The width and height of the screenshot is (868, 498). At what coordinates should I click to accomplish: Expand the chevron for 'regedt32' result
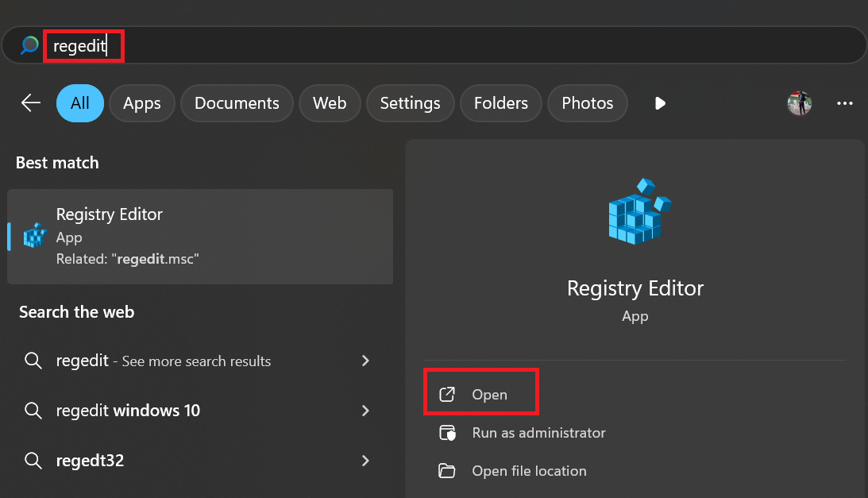coord(365,461)
